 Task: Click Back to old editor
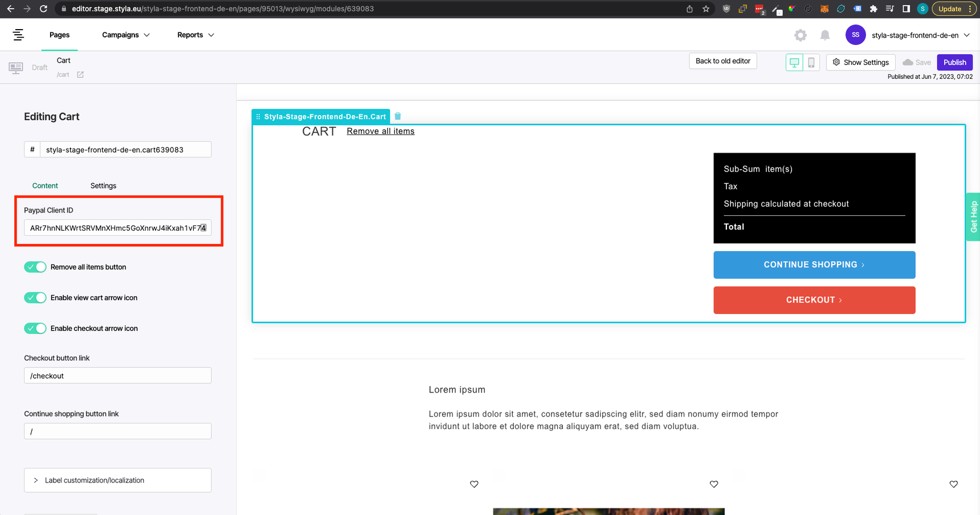722,61
